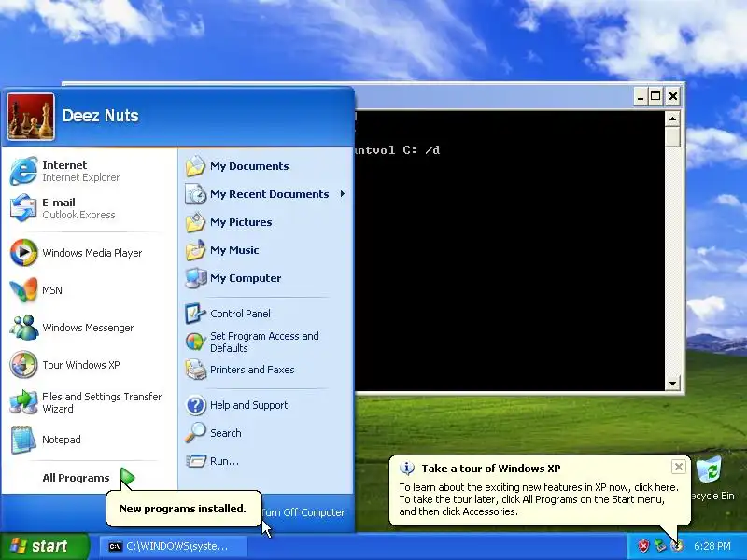Click the My Computer text label

point(246,278)
